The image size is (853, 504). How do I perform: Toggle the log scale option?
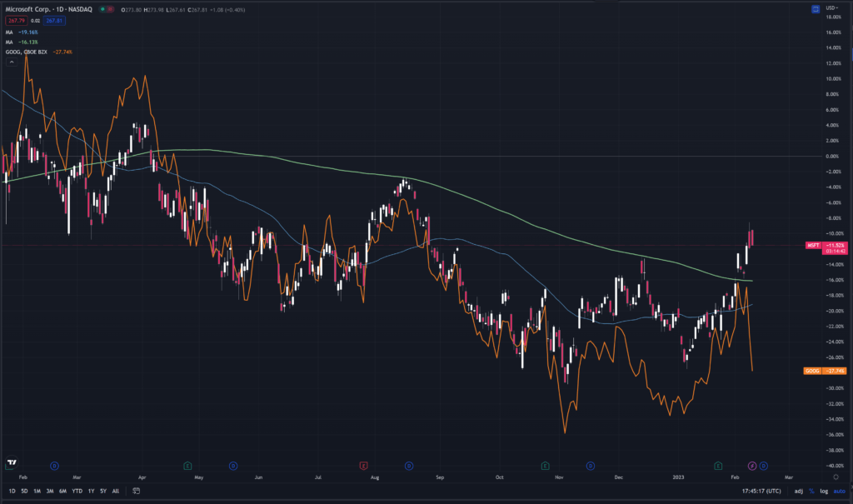click(824, 491)
